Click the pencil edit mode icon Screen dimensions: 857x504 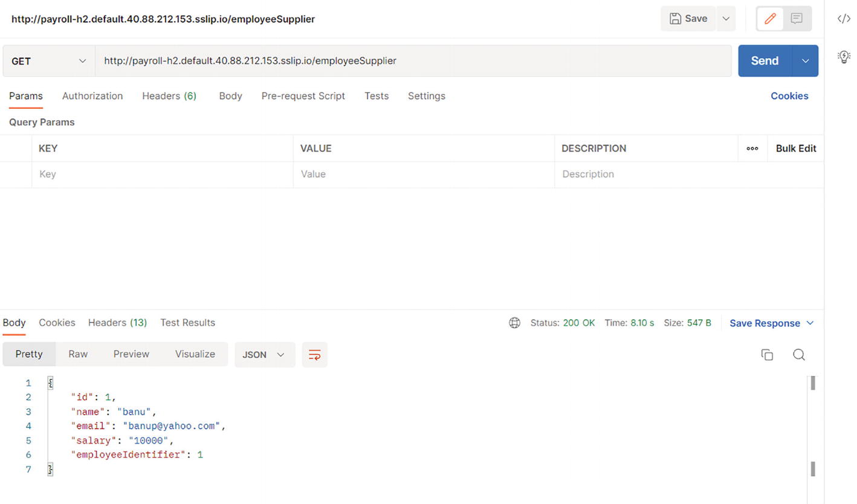click(770, 19)
